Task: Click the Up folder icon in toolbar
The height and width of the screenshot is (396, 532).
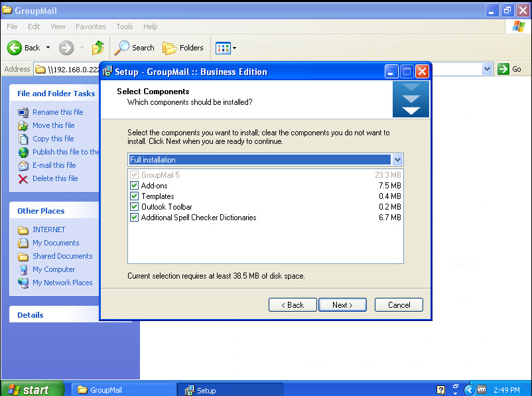Action: (98, 48)
